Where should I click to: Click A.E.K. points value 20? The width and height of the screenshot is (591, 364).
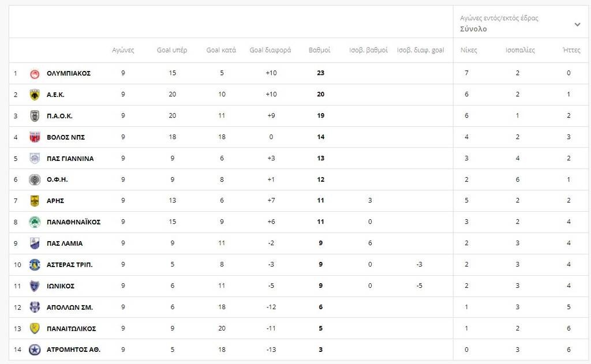(320, 94)
